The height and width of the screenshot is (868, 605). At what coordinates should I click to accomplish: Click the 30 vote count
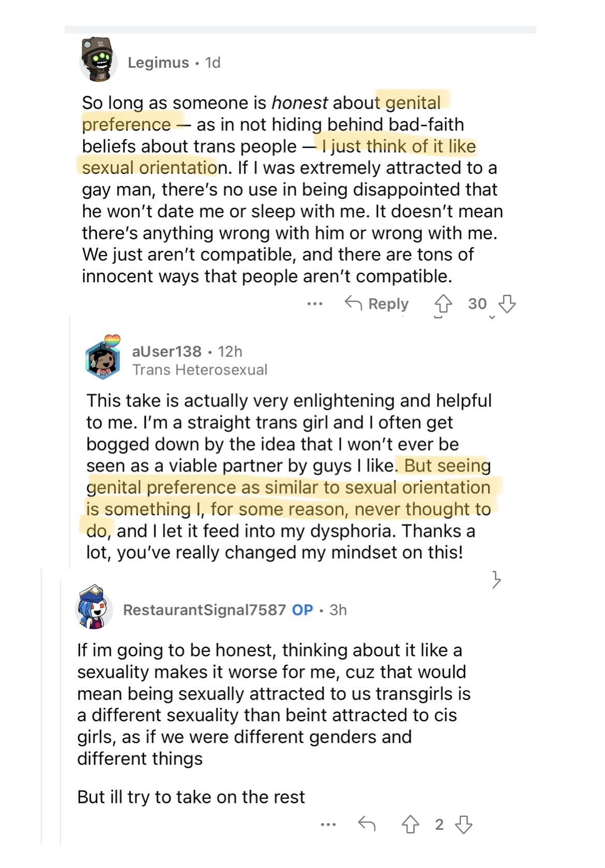coord(477,304)
